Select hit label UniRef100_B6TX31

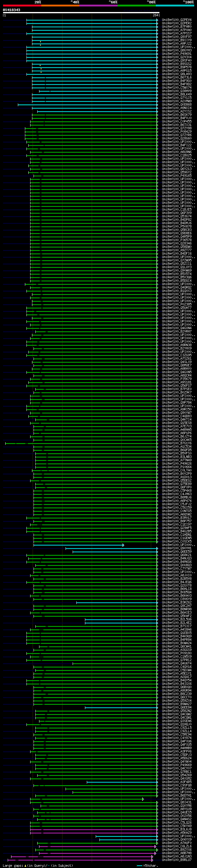pos(176,125)
